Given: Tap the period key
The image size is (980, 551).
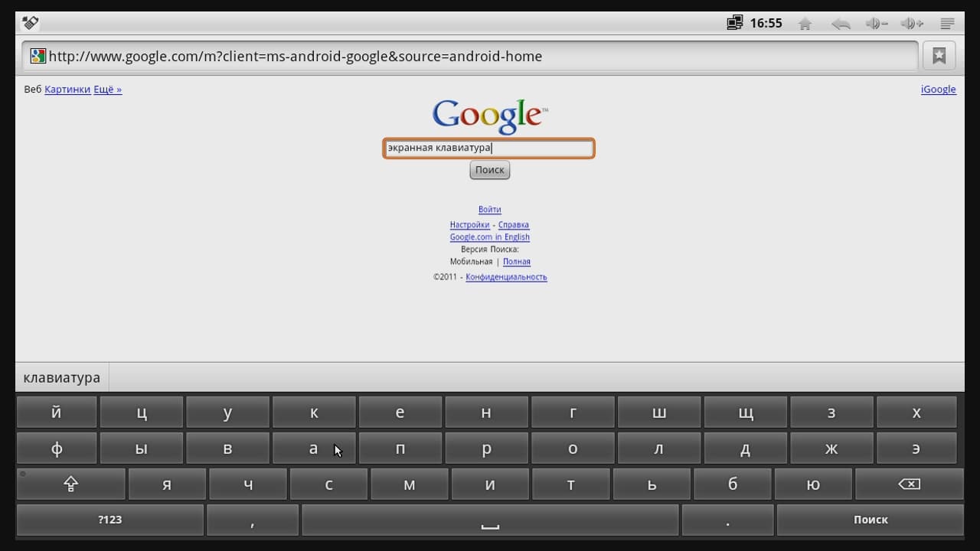Looking at the screenshot, I should point(727,520).
